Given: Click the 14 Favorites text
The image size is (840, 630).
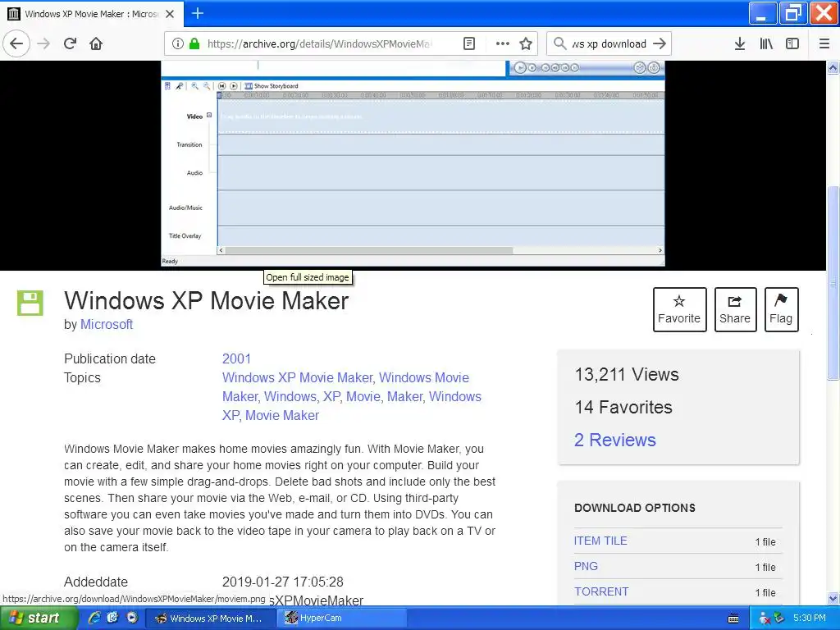Looking at the screenshot, I should click(623, 407).
